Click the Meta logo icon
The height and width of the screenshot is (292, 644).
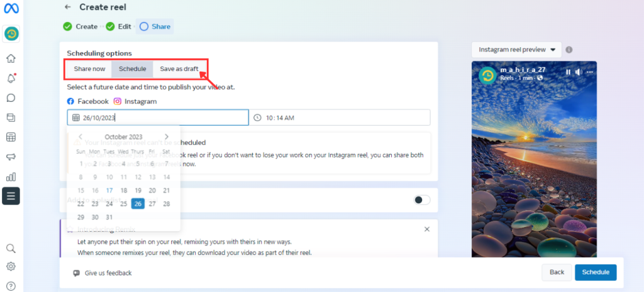[x=11, y=8]
